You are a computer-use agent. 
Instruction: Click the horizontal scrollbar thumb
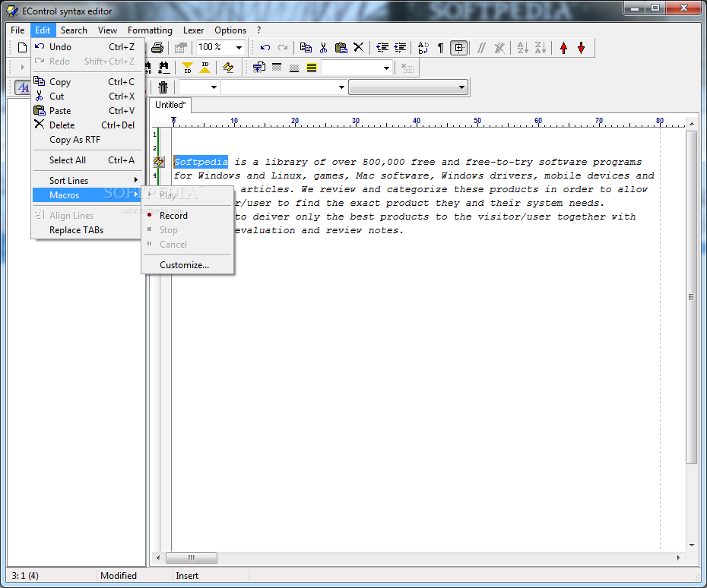[192, 558]
